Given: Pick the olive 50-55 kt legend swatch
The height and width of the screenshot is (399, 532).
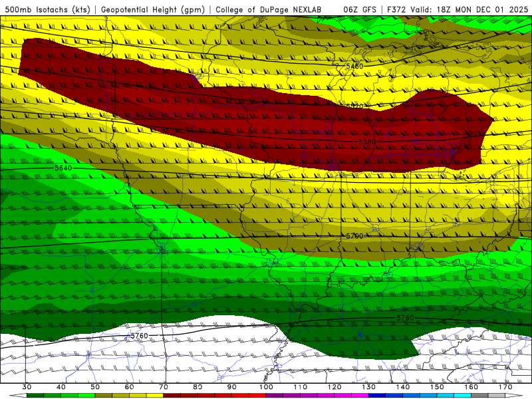Looking at the screenshot, I should click(x=104, y=396).
